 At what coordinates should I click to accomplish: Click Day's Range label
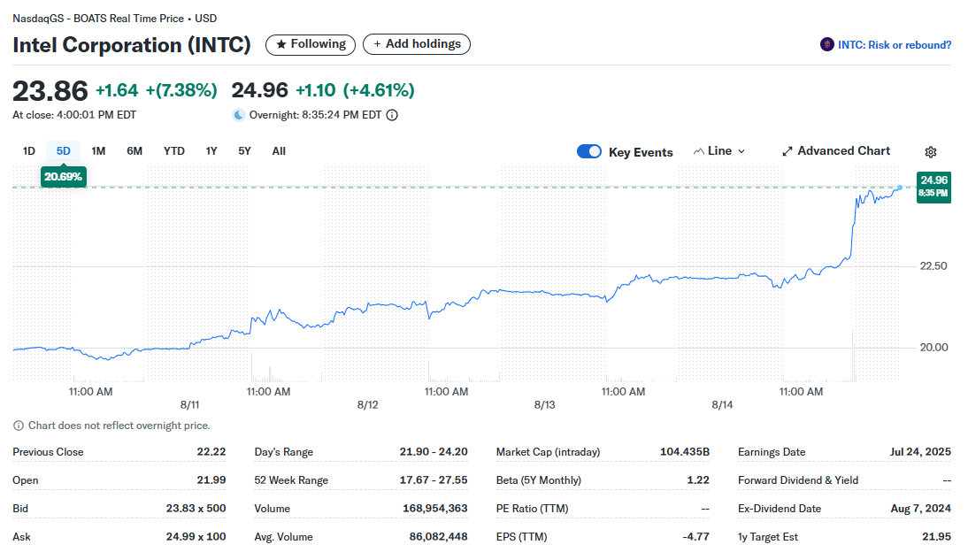[283, 452]
